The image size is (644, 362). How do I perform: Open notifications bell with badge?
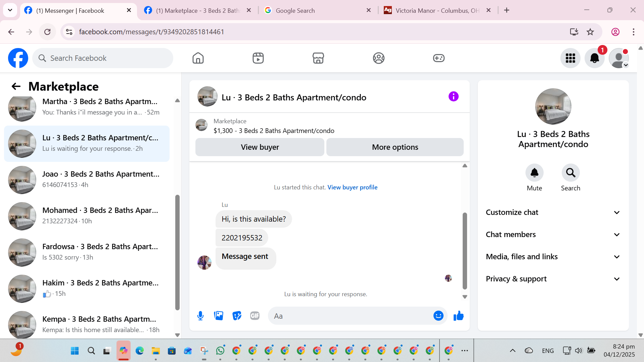pos(595,58)
